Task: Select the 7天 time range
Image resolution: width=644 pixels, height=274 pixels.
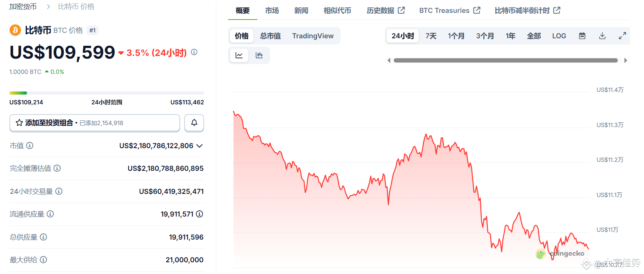Action: [431, 36]
